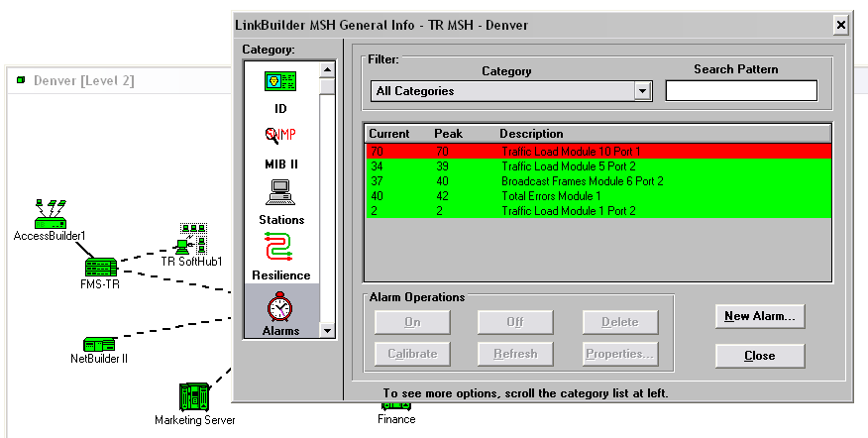Click the TR SoftHub1 label

coord(191,262)
